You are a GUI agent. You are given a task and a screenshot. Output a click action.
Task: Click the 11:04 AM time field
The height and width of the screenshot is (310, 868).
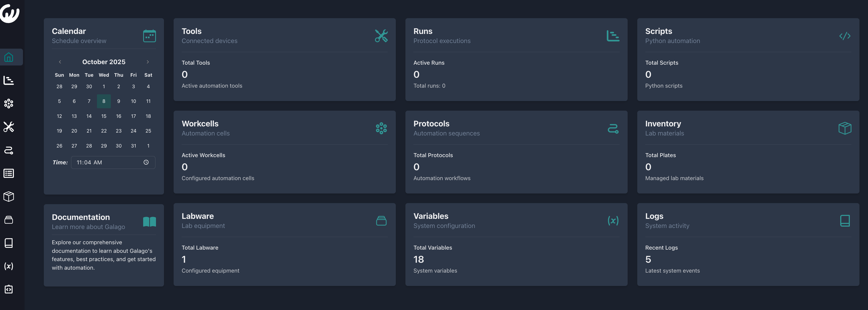tap(101, 162)
